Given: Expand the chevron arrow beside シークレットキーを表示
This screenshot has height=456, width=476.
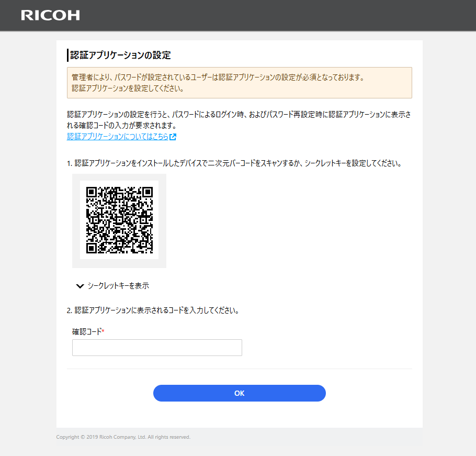Looking at the screenshot, I should pos(80,286).
